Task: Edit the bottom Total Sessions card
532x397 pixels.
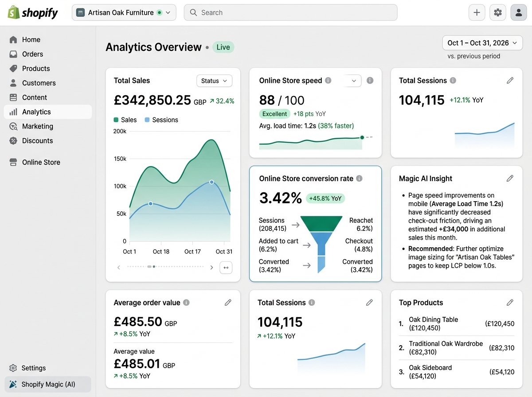Action: (369, 302)
